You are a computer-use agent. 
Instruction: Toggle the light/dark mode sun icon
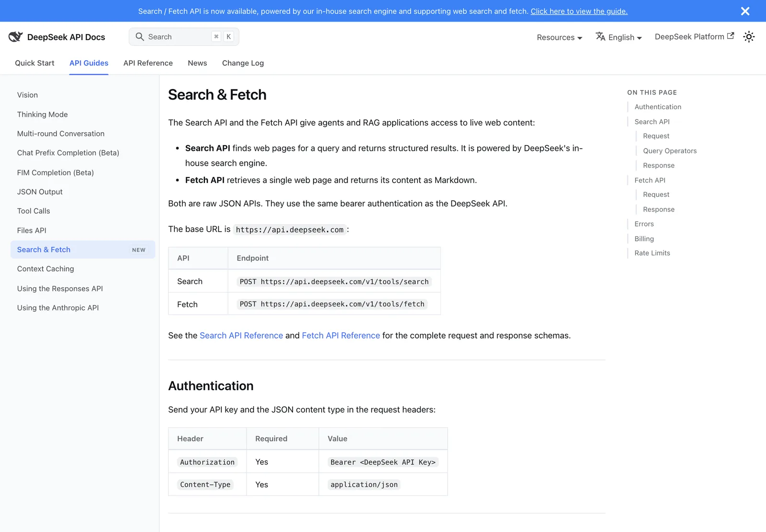749,37
